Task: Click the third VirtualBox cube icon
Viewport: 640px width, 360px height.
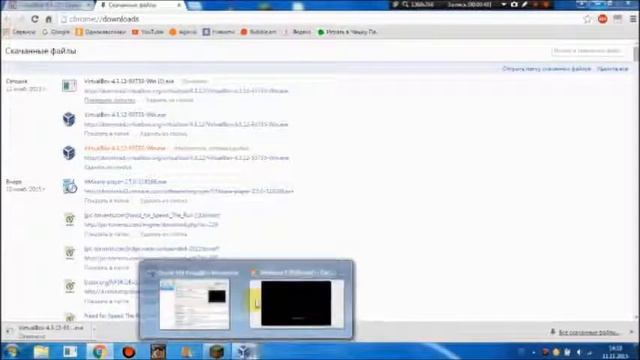Action: click(69, 153)
